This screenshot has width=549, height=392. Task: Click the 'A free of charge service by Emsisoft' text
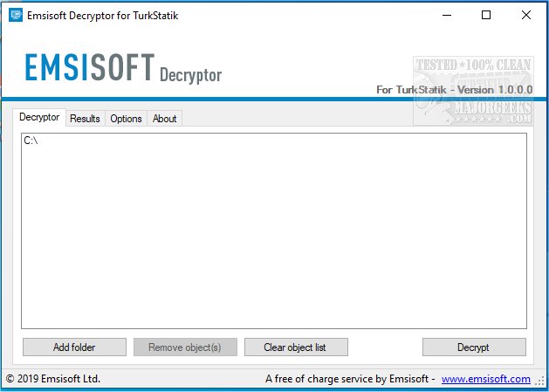coord(347,379)
